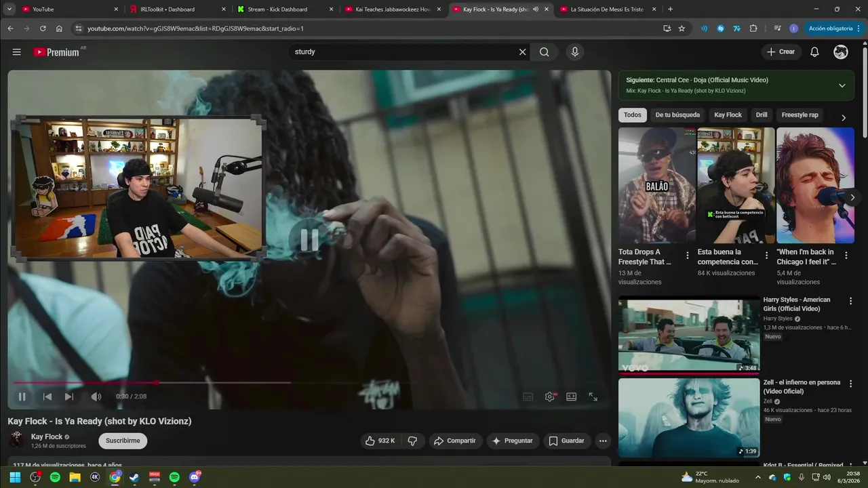Select the Kay Flock filter chip
Image resolution: width=868 pixels, height=488 pixels.
coord(728,115)
